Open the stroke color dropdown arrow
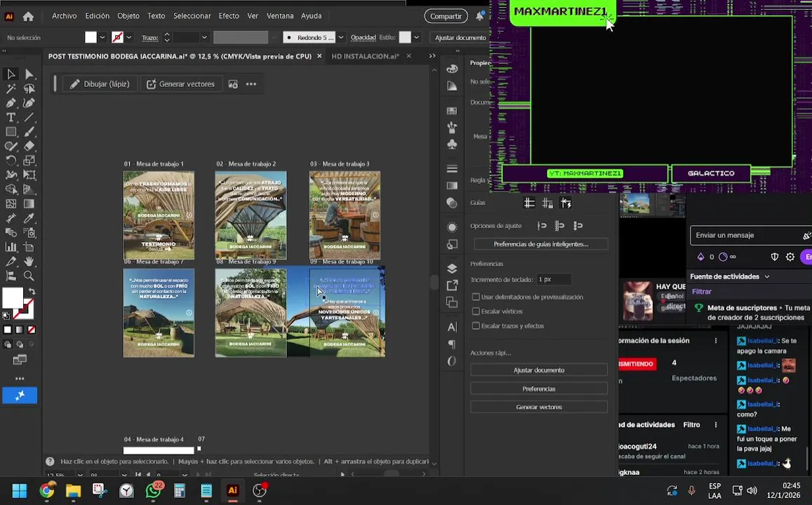This screenshot has height=505, width=812. tap(129, 37)
